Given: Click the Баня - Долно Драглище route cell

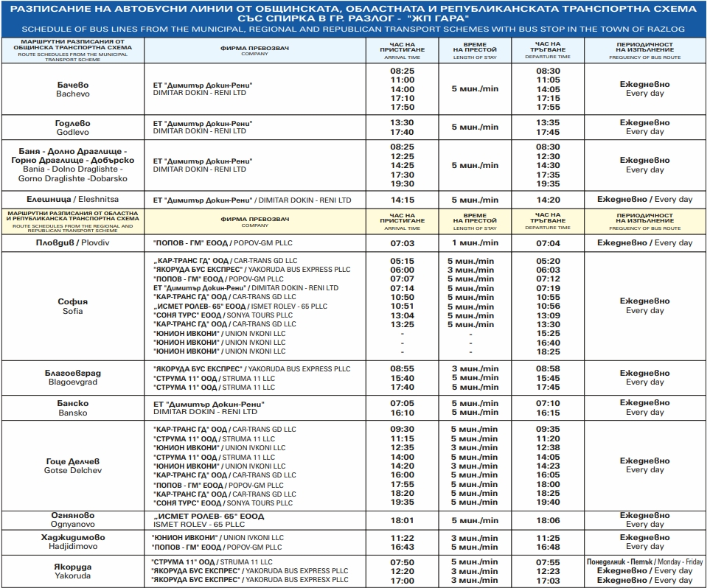Looking at the screenshot, I should [x=73, y=165].
